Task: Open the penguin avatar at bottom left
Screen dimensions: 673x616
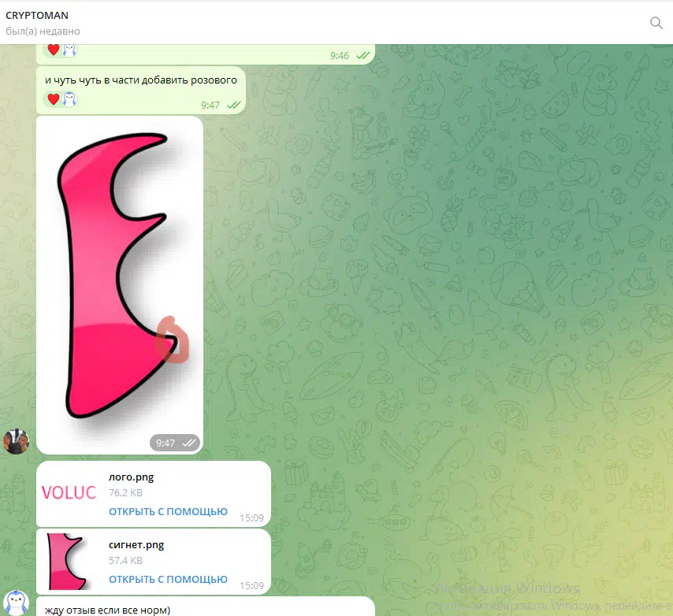Action: click(16, 603)
